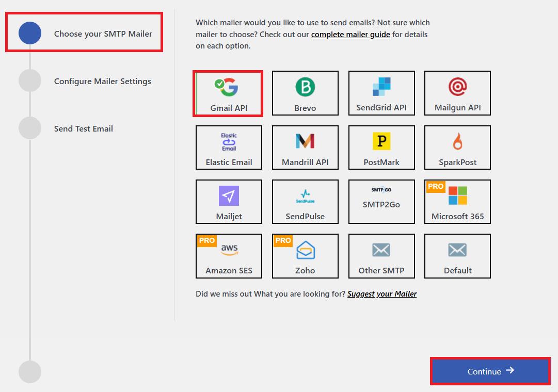The image size is (558, 392).
Task: Choose the Elastic Email mailer icon
Action: coord(229,142)
